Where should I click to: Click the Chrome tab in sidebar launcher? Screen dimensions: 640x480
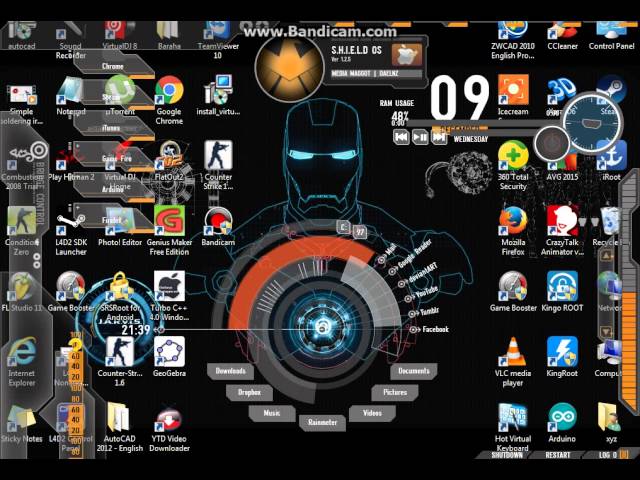tap(113, 66)
